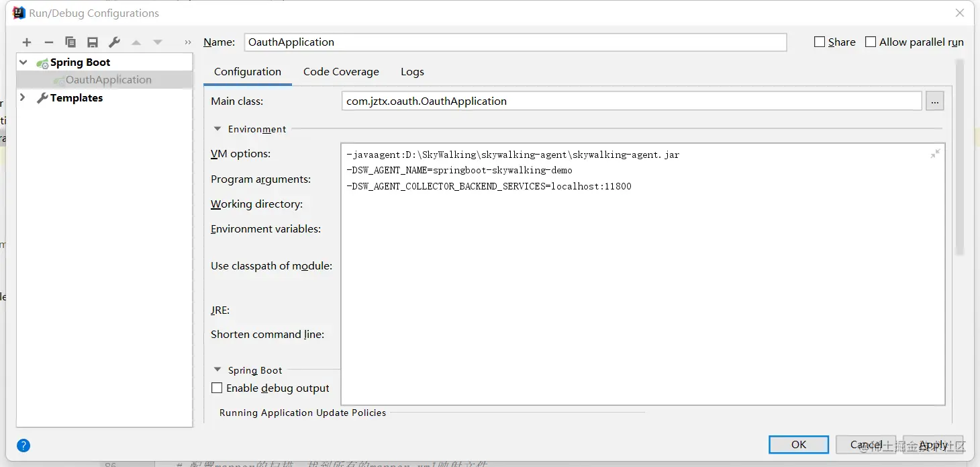Screen dimensions: 980x467
Task: Click the JRE label
Action: click(x=220, y=310)
